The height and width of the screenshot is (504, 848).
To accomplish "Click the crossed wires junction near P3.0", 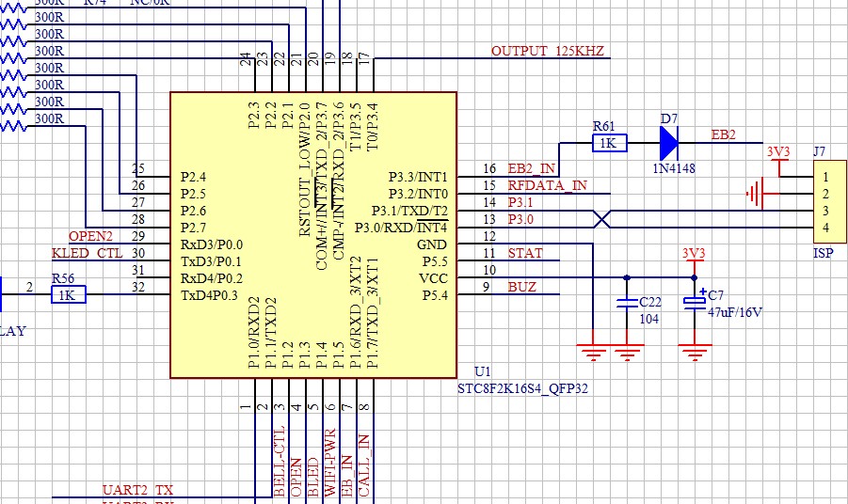I will click(602, 219).
